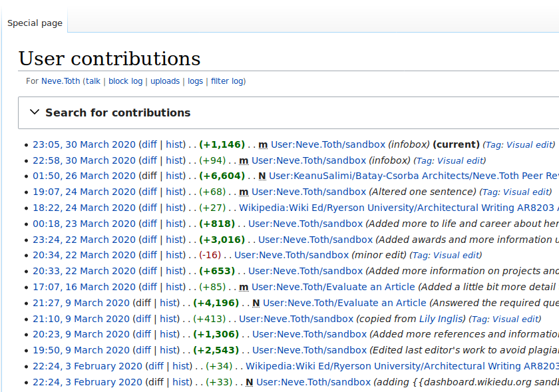Viewport: 559px width, 392px height.
Task: Open the 18:22, 24 March 2020 revision
Action: click(84, 208)
